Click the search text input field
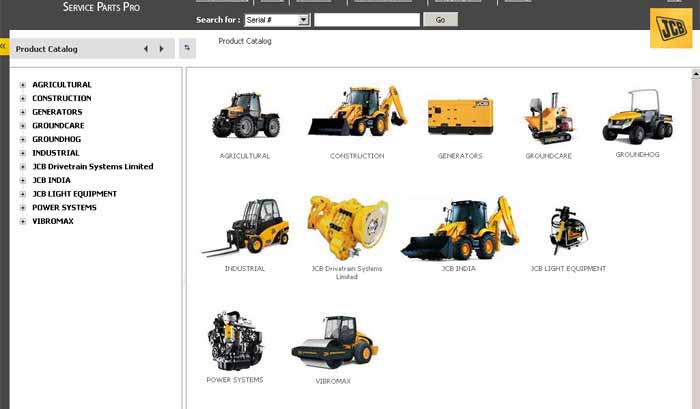This screenshot has height=409, width=700. pyautogui.click(x=366, y=20)
